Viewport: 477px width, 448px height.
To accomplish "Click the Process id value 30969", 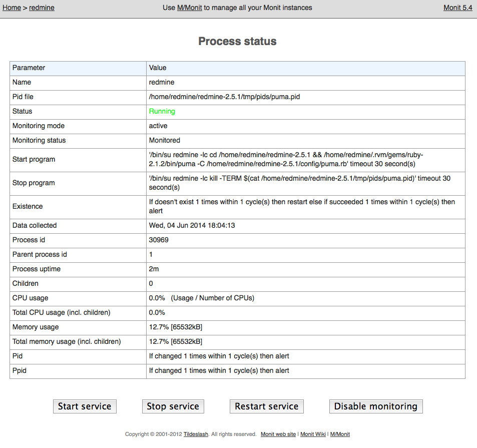I will point(159,240).
